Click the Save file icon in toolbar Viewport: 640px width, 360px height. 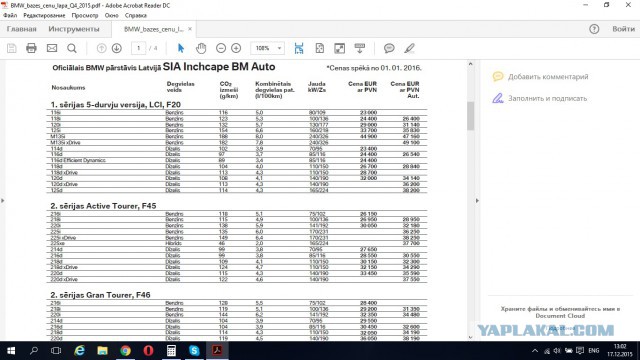[x=11, y=48]
